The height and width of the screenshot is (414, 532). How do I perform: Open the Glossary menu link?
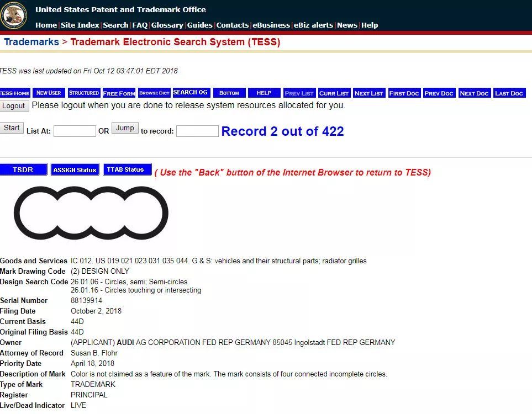167,25
